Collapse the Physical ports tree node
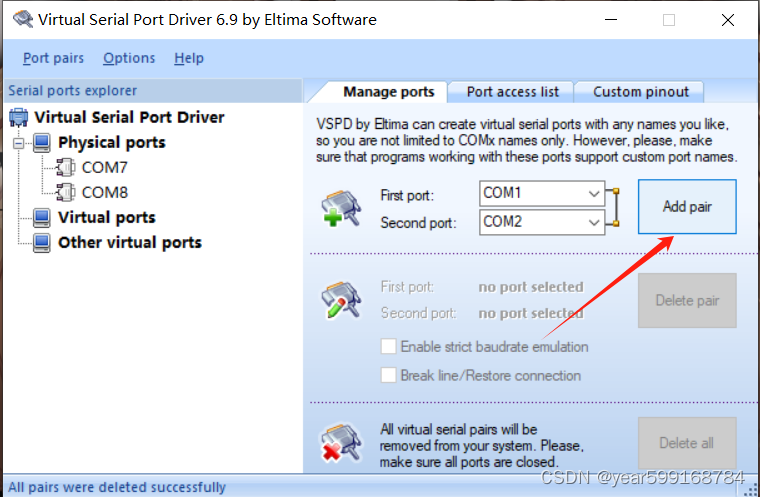Screen dimensions: 760x497 19,143
